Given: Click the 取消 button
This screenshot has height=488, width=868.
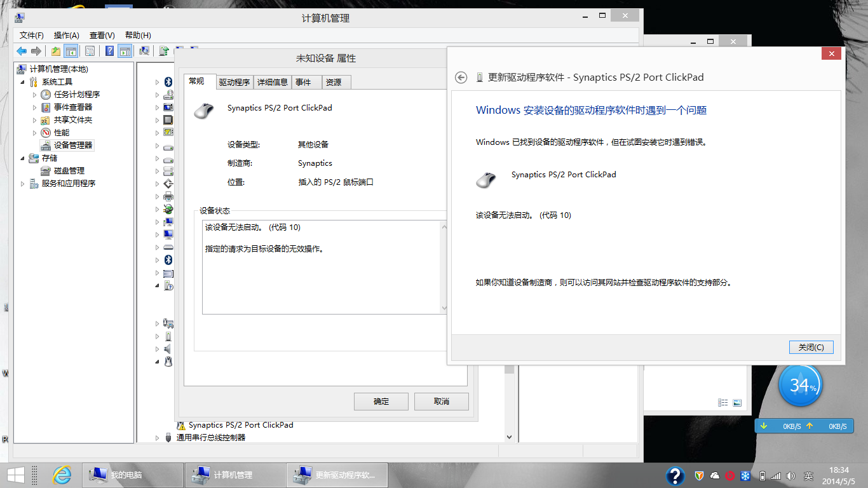Looking at the screenshot, I should 442,402.
